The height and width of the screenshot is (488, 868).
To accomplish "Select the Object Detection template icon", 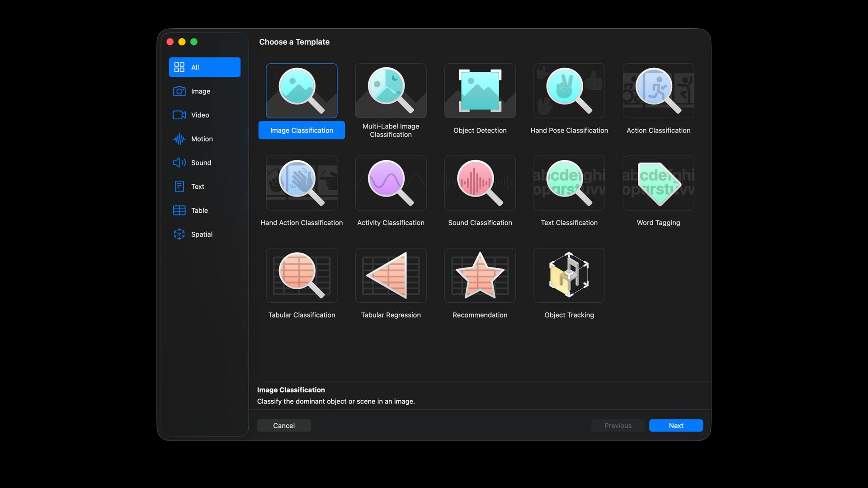I will click(x=480, y=91).
